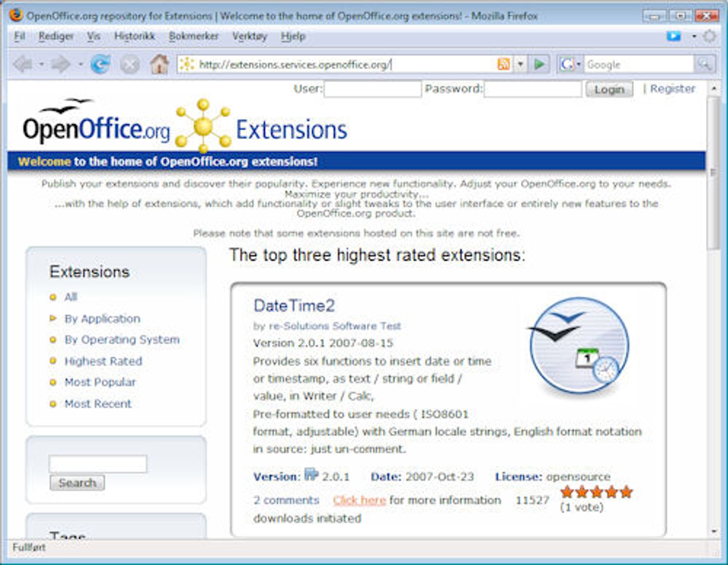Open the Home page icon

159,64
